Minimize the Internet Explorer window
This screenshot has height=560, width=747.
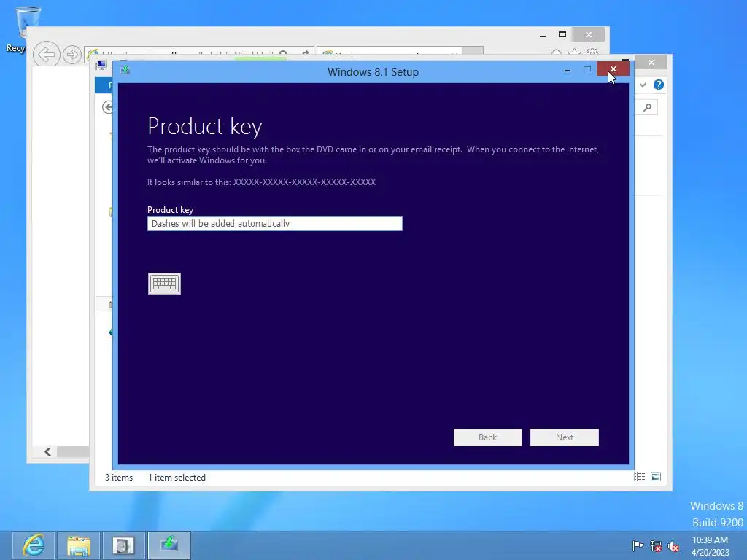click(543, 35)
